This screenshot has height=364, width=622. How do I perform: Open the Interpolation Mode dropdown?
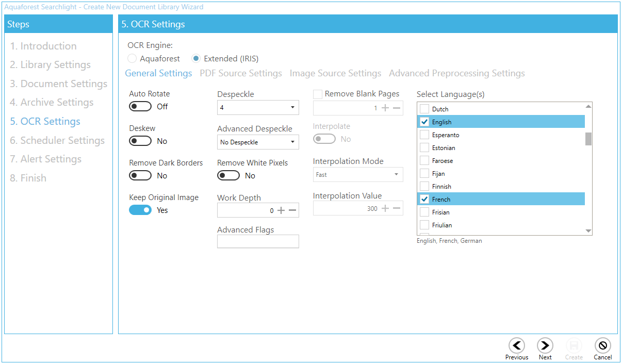(x=357, y=175)
